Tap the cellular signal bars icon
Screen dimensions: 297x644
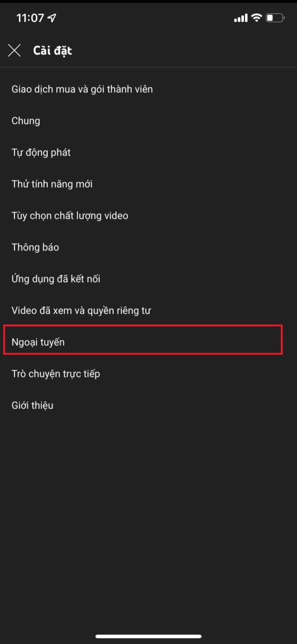click(241, 18)
